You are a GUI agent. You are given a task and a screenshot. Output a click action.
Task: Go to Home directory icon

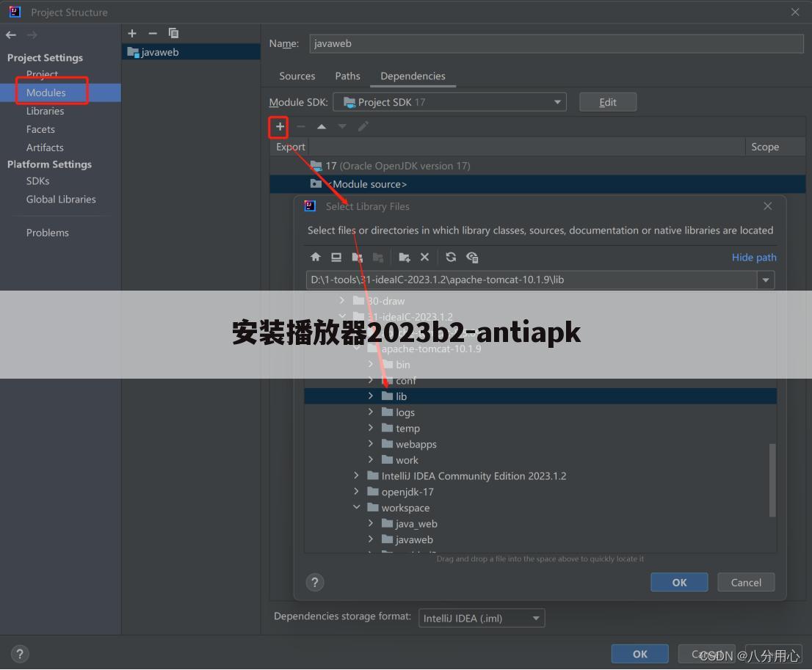[x=316, y=257]
